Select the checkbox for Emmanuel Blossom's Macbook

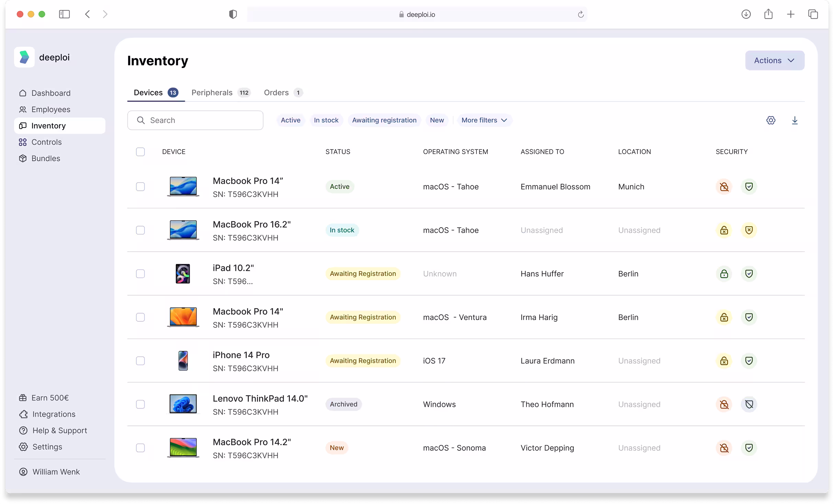point(140,186)
